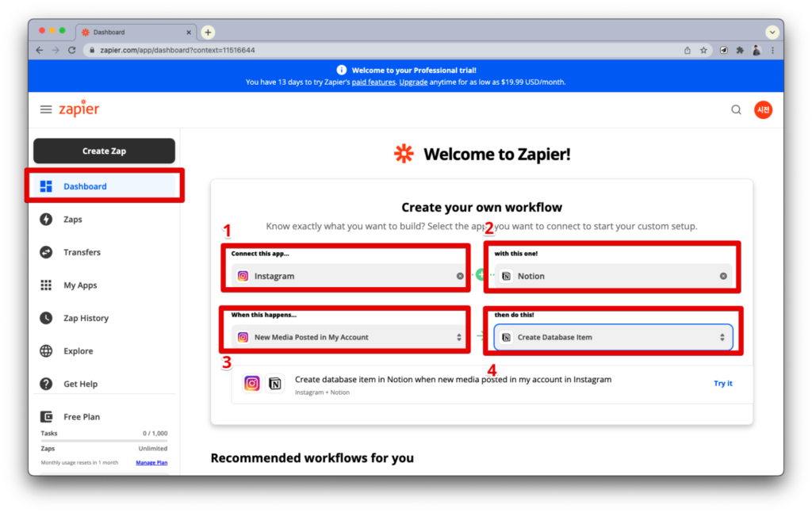
Task: Click the browser share icon
Action: click(688, 50)
